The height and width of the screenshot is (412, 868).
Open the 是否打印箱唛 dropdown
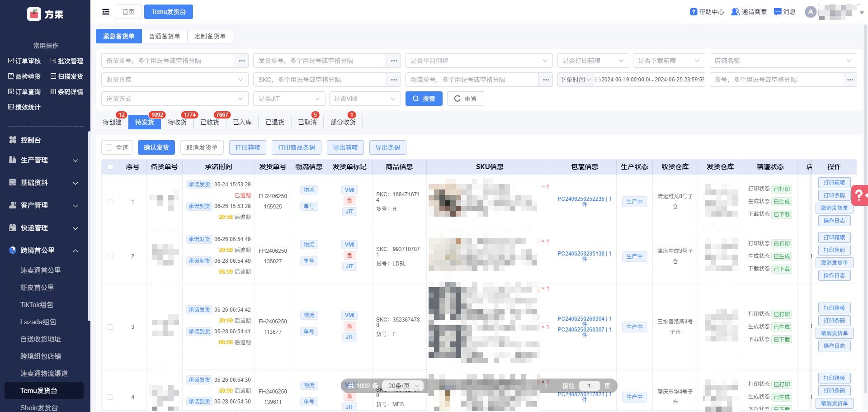click(593, 61)
